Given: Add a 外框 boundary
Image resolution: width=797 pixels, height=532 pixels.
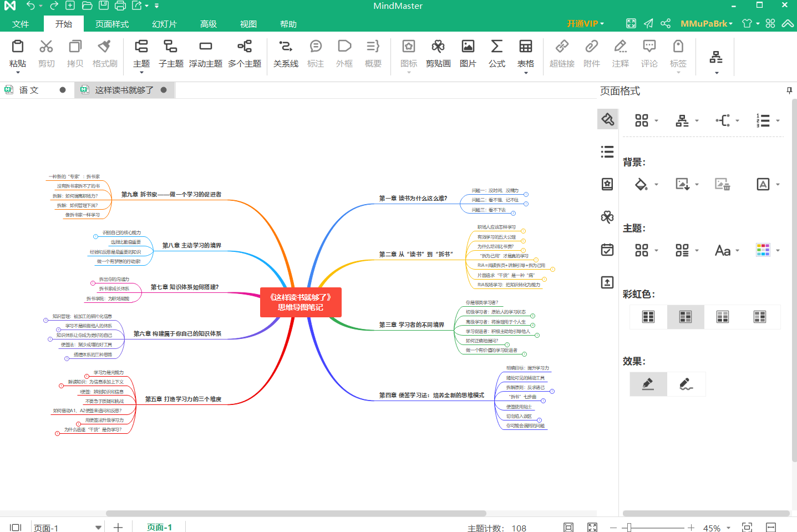Looking at the screenshot, I should [344, 54].
